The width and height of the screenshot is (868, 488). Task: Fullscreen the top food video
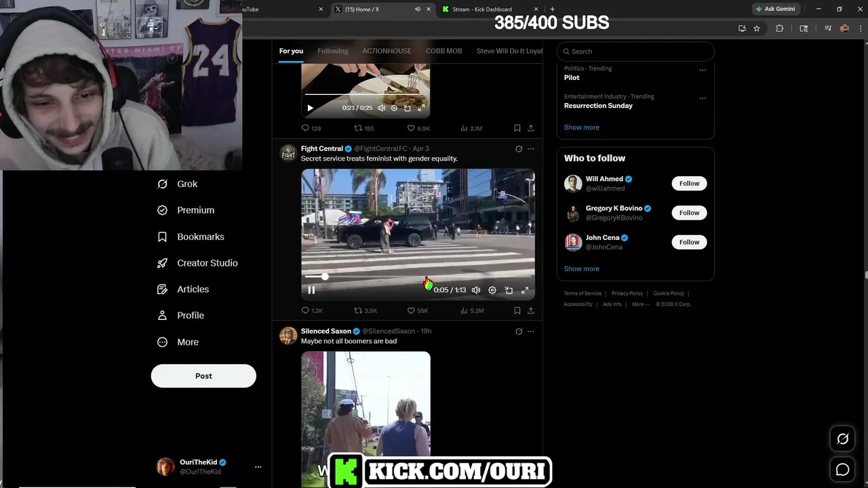pos(421,108)
